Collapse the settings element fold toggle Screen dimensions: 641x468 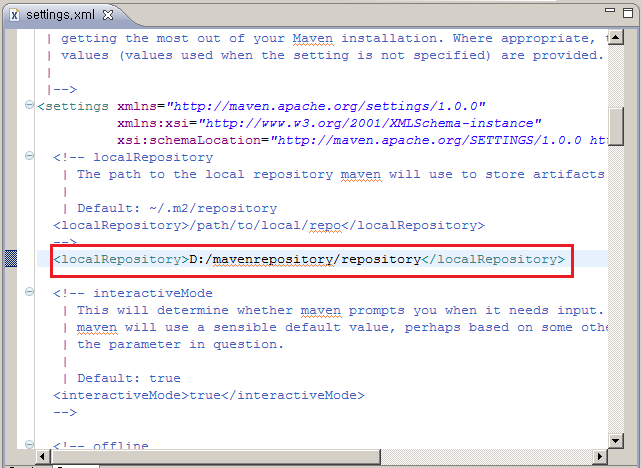(27, 106)
